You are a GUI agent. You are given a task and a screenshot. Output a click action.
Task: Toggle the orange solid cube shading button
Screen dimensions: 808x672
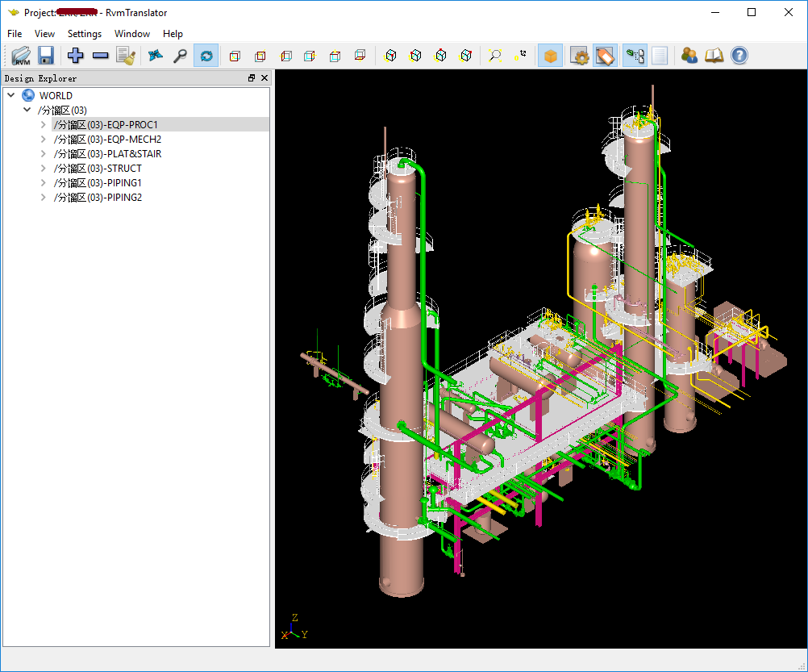point(550,56)
